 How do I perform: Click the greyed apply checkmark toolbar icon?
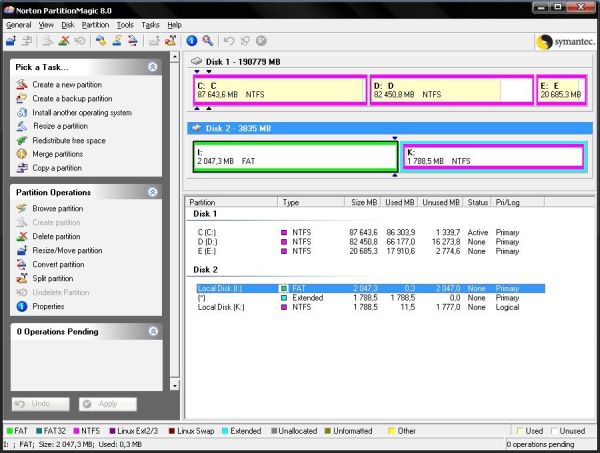coord(261,41)
